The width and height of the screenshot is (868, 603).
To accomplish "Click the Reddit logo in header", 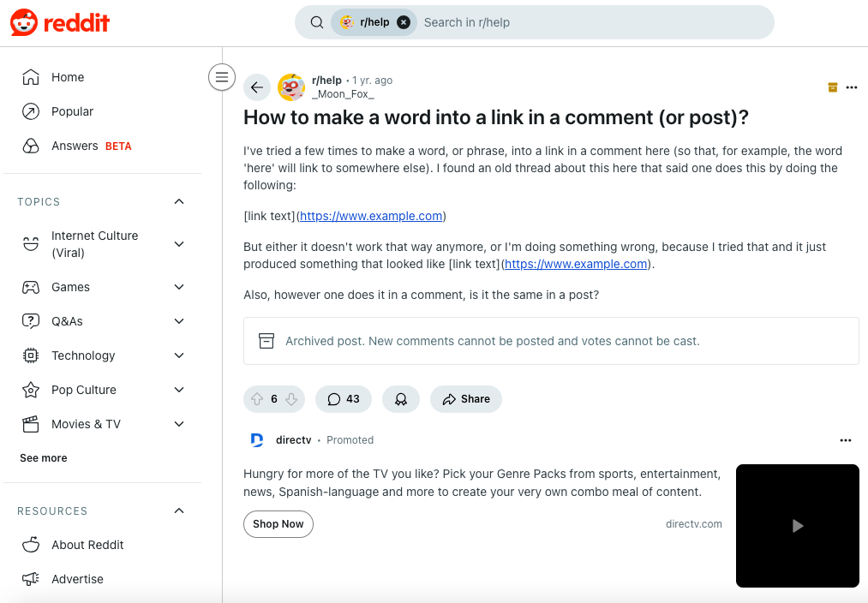I will point(60,23).
